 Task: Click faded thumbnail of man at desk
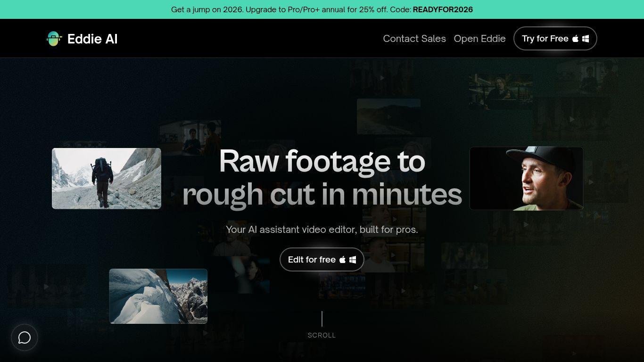point(501,90)
